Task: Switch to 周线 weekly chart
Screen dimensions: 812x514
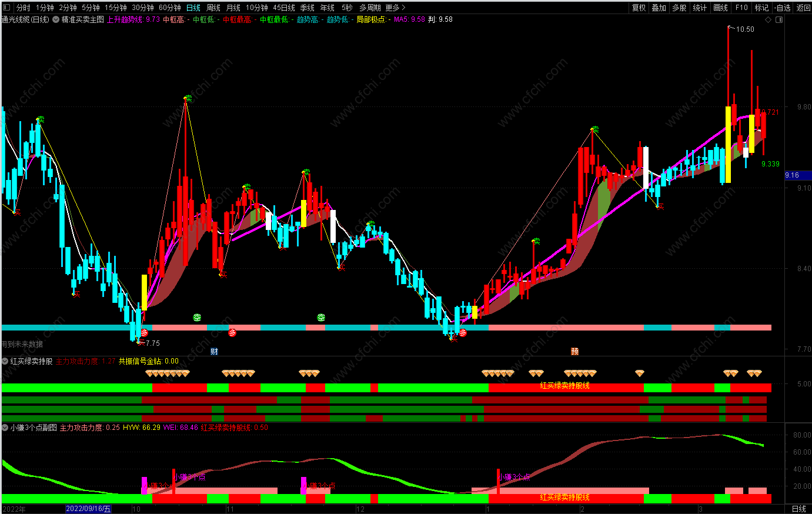Action: [213, 8]
